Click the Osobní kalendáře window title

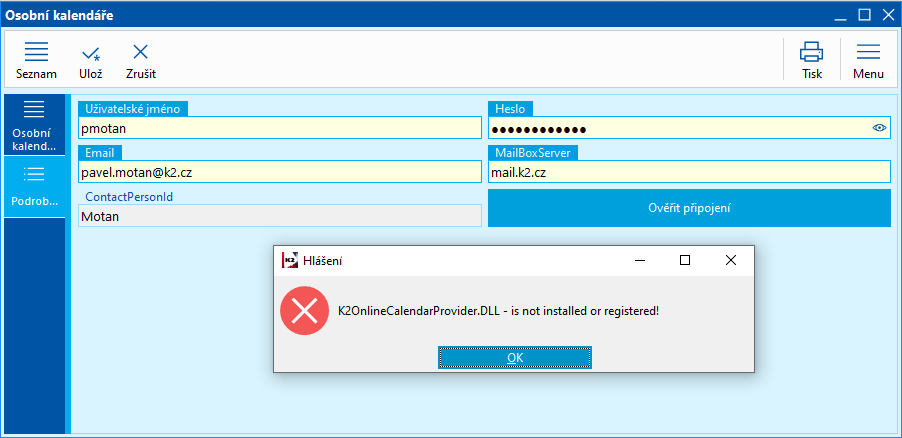[59, 16]
